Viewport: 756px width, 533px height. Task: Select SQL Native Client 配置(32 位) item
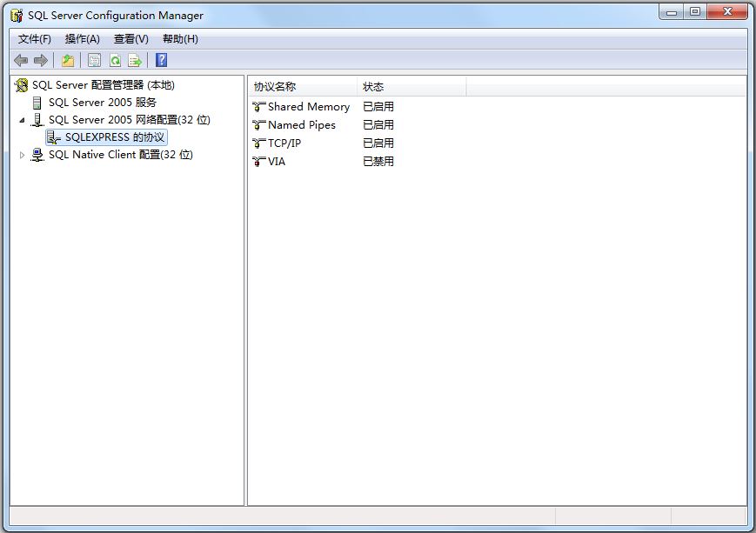pyautogui.click(x=121, y=155)
